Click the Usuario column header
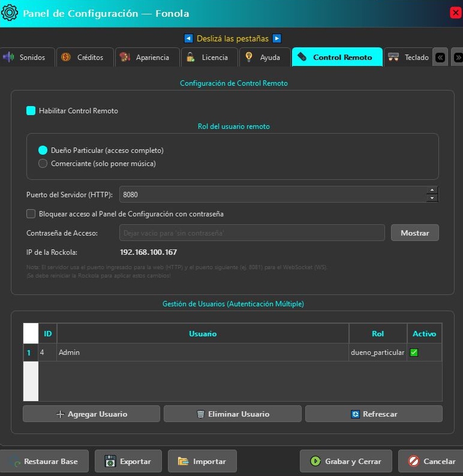 203,334
